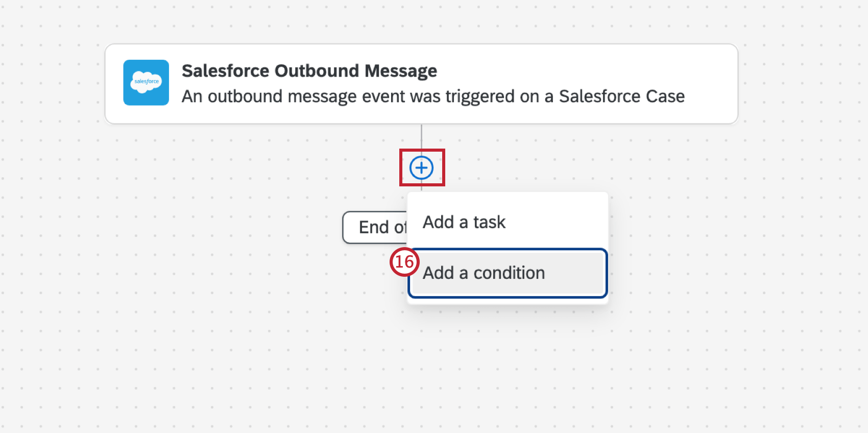868x433 pixels.
Task: Click the Salesforce cloud icon on the trigger card
Action: 146,83
